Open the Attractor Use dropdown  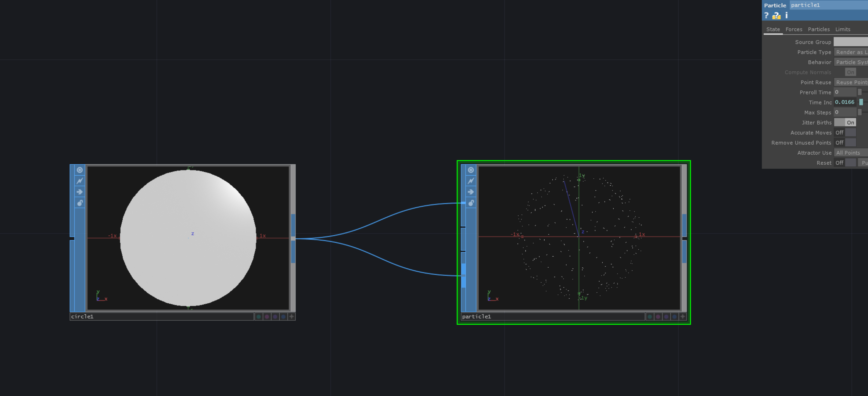pyautogui.click(x=851, y=153)
